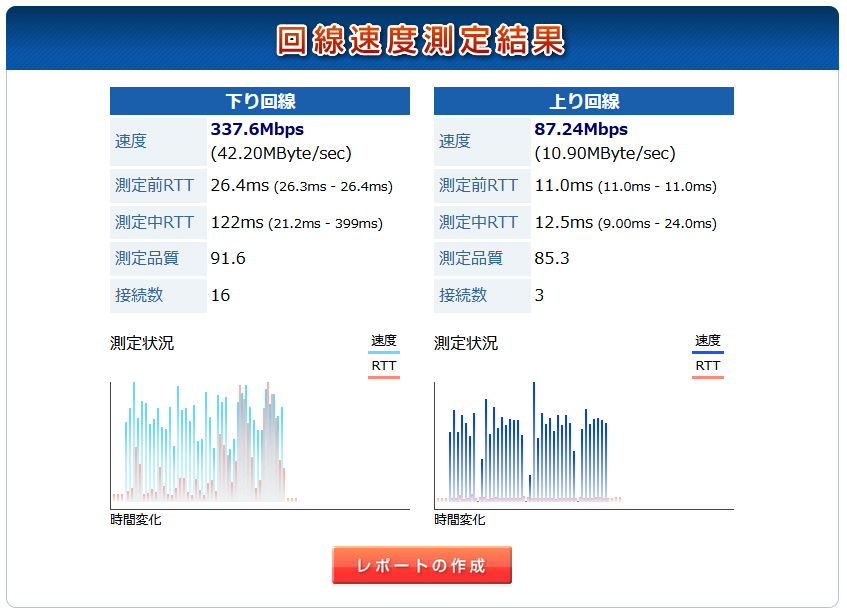Click the dark-blue 速度 legend in upload chart
Viewport: 847px width, 614px height.
tap(708, 342)
